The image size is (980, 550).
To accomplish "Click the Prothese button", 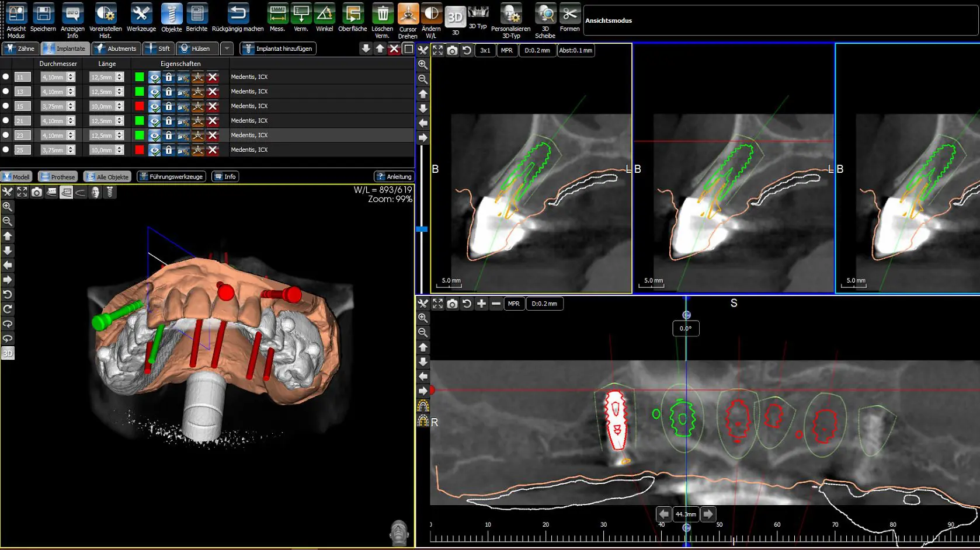I will coord(58,176).
